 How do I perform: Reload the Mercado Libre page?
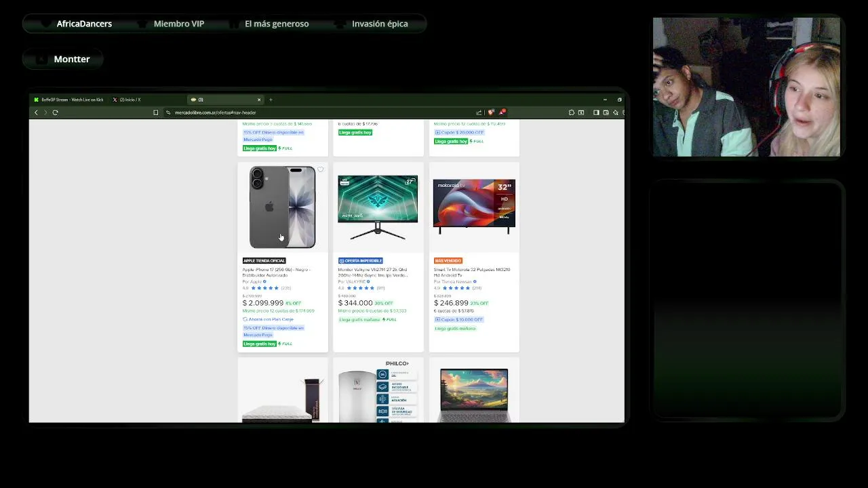(x=55, y=113)
